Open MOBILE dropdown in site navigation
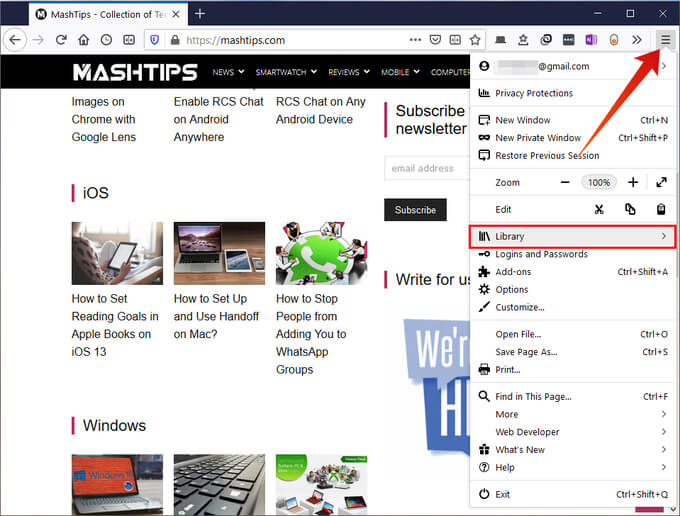Viewport: 680px width, 516px height. 400,72
